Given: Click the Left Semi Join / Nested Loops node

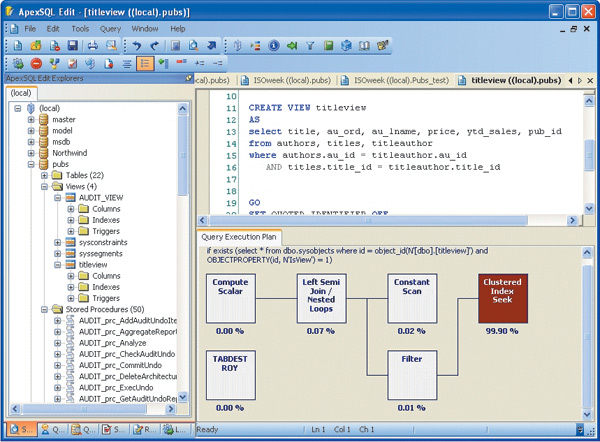Looking at the screenshot, I should [x=321, y=298].
